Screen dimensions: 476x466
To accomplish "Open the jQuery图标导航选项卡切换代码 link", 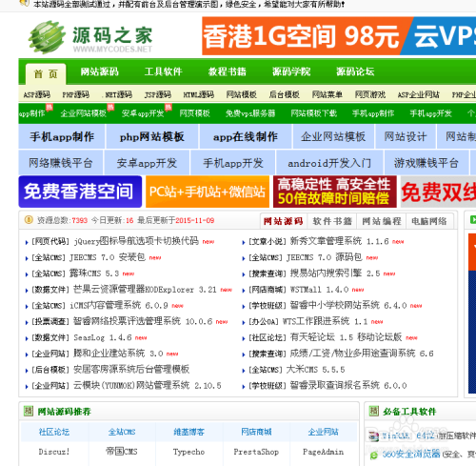I will (x=136, y=241).
